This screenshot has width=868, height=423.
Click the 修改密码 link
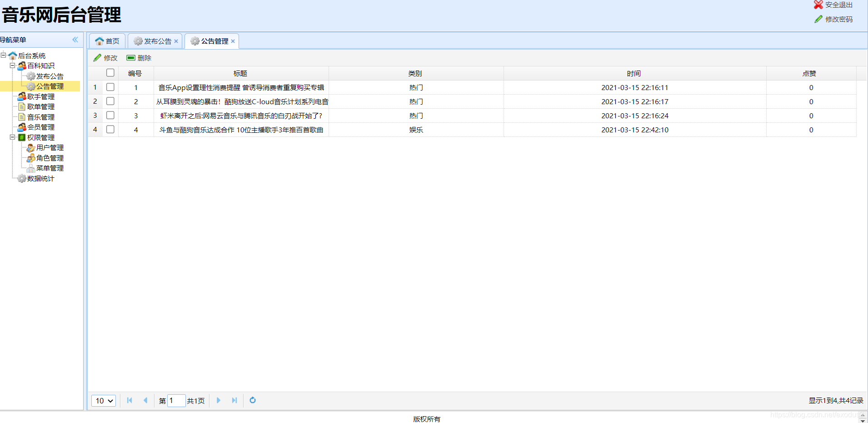(839, 19)
